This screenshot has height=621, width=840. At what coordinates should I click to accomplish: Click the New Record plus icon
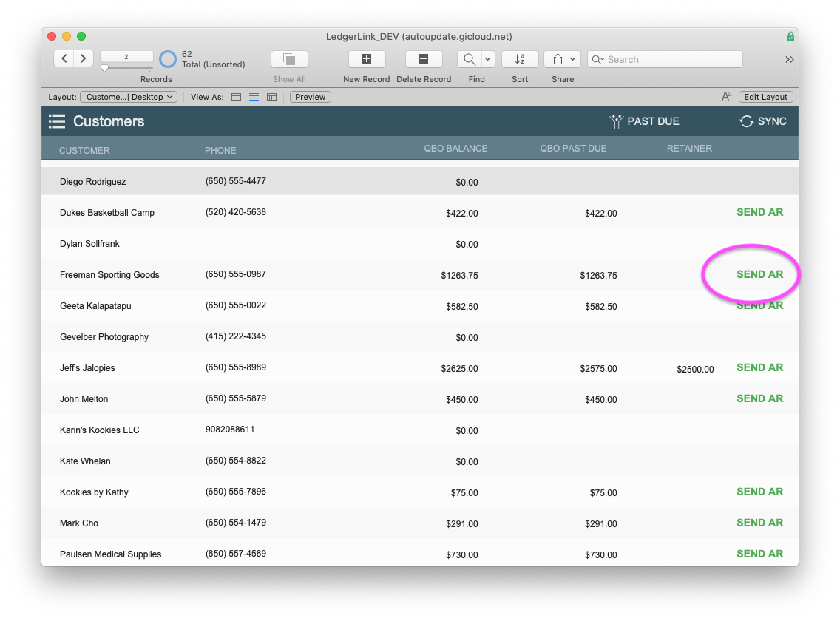[x=366, y=59]
